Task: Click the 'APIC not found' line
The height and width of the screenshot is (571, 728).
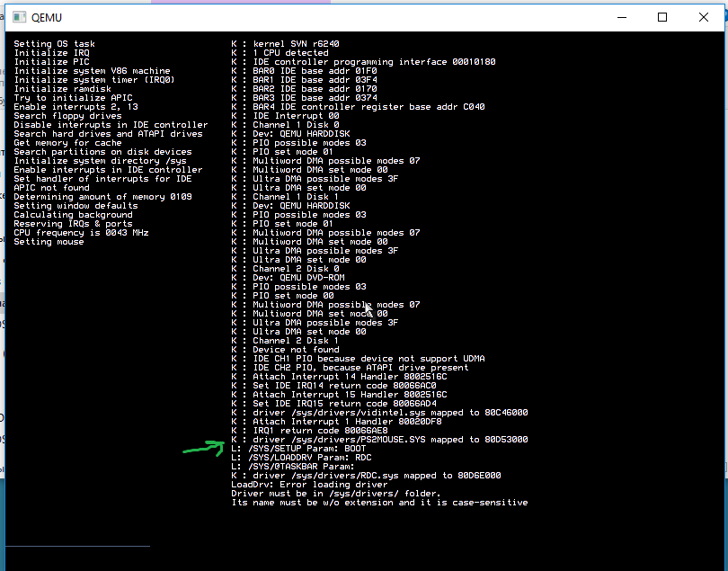Action: pyautogui.click(x=51, y=188)
